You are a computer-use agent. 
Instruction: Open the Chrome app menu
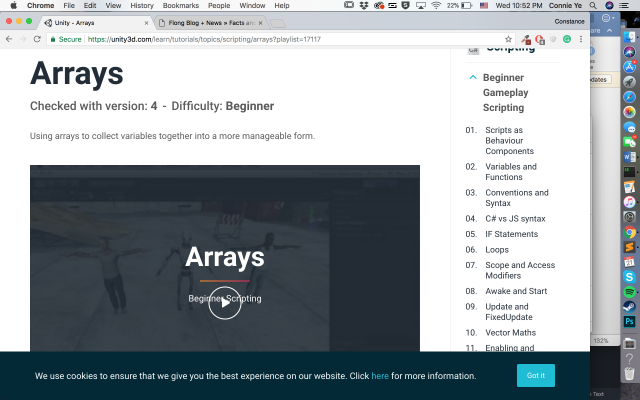click(x=40, y=5)
